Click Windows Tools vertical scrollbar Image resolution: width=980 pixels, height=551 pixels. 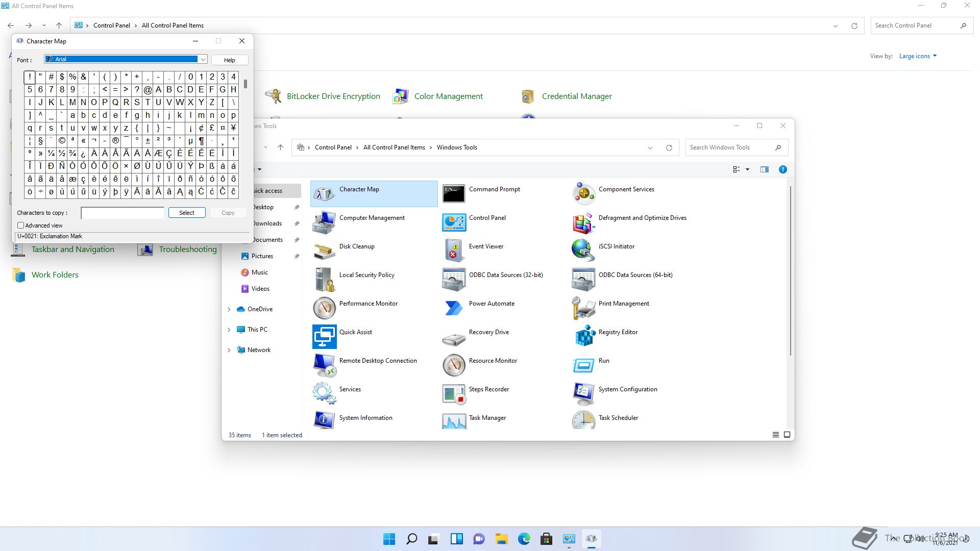tap(791, 270)
